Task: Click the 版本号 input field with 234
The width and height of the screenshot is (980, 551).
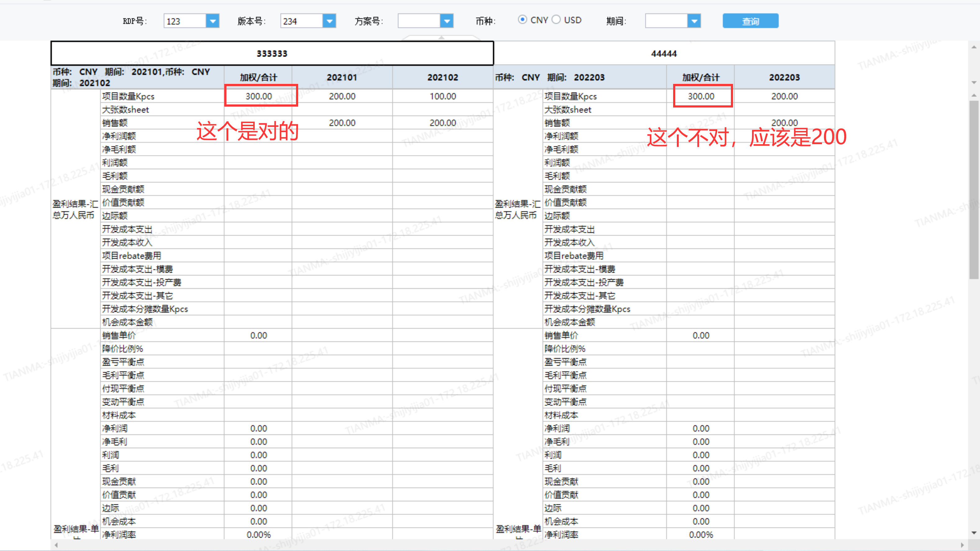Action: click(301, 21)
